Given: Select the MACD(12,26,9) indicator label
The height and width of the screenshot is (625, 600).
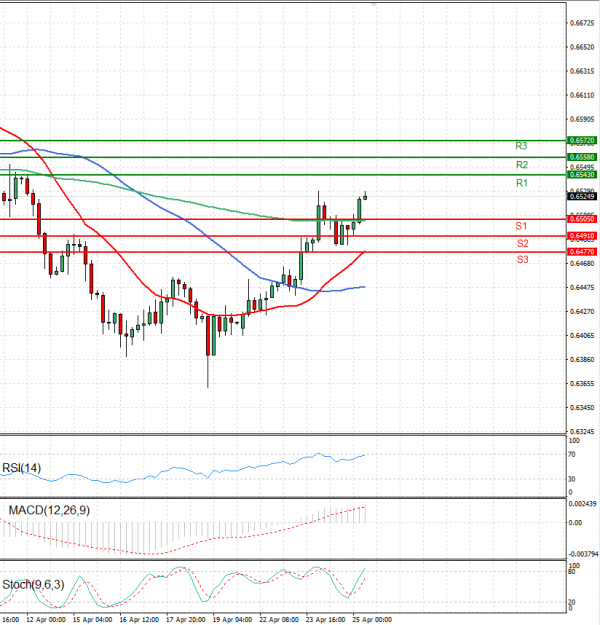Looking at the screenshot, I should tap(49, 510).
